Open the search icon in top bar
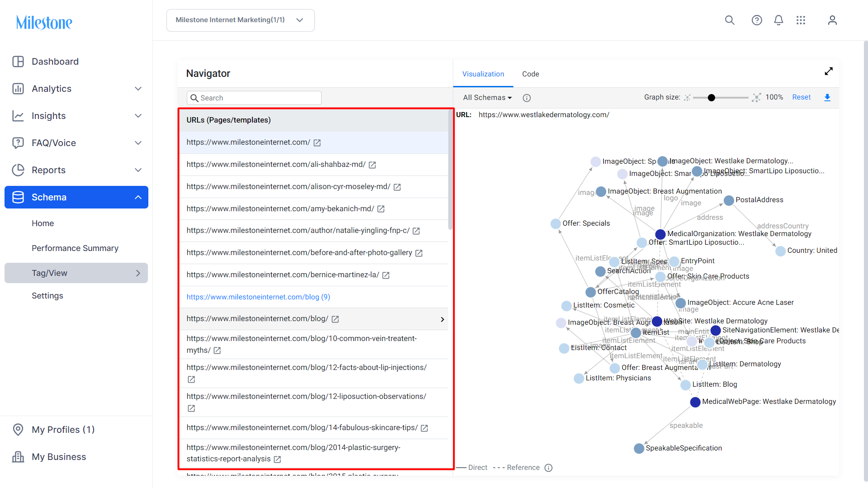This screenshot has width=868, height=488. tap(730, 20)
